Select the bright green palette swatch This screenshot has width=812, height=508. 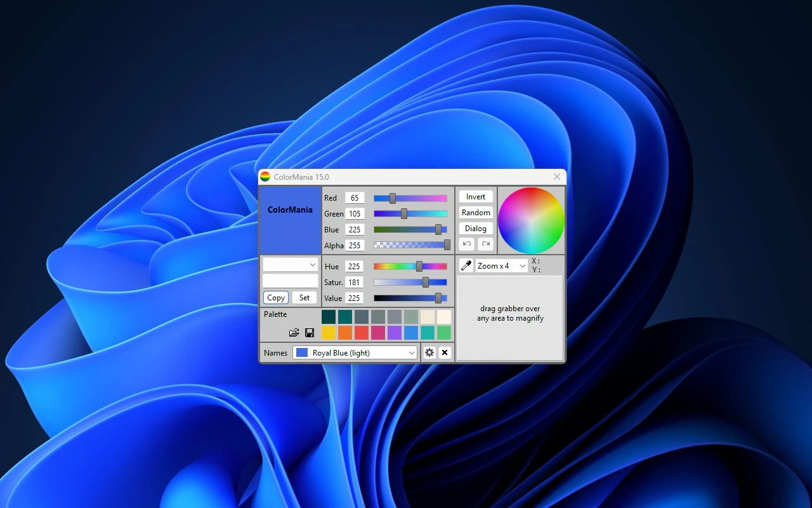(x=444, y=333)
